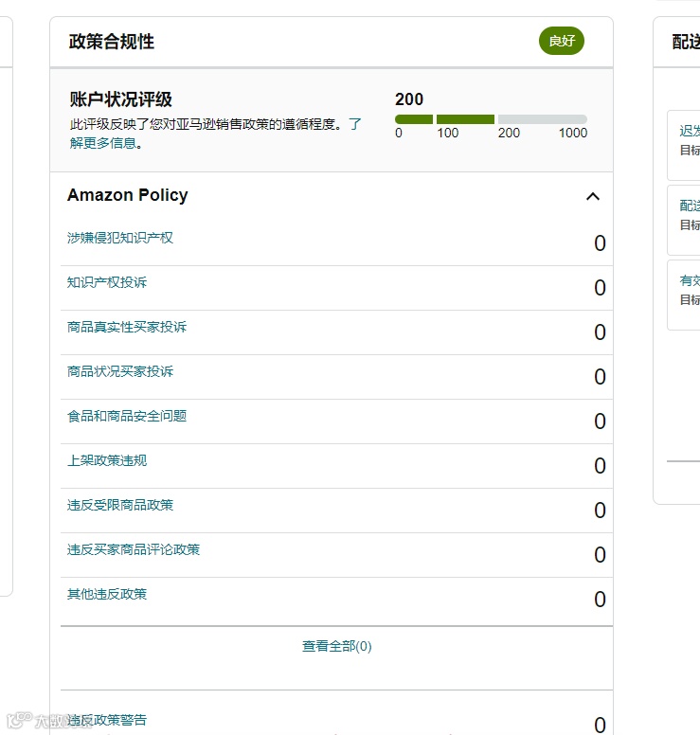
Task: Collapse the Amazon Policy section chevron
Action: [x=593, y=196]
